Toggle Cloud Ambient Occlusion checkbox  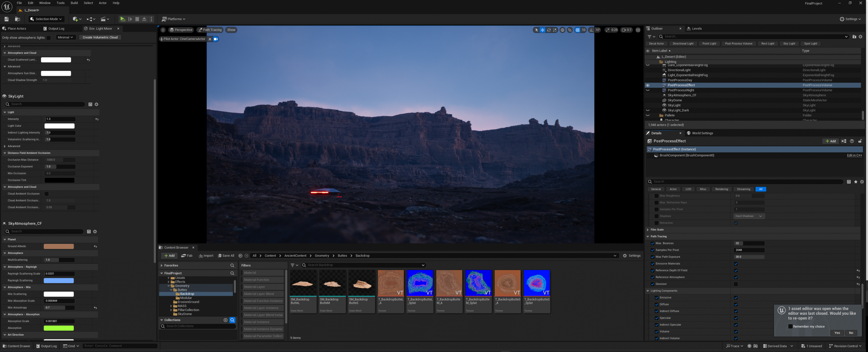46,194
